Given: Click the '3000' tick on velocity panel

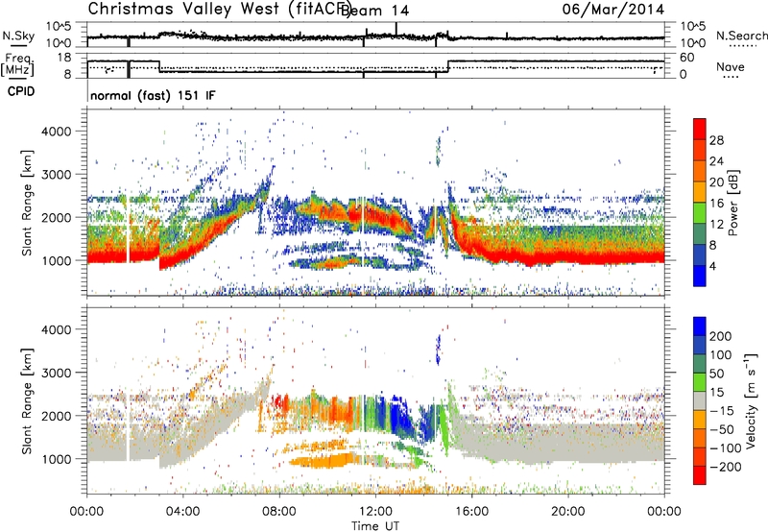Looking at the screenshot, I should (56, 373).
